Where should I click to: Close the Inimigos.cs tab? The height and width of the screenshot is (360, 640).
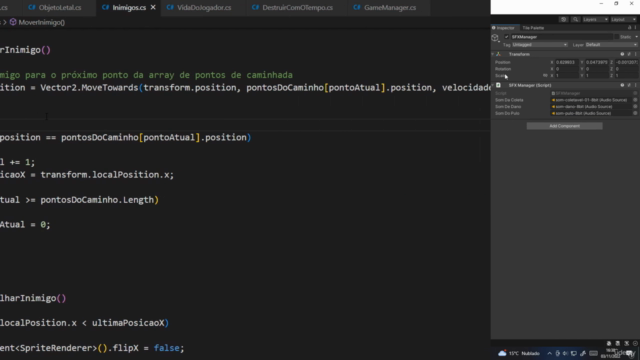pos(153,7)
